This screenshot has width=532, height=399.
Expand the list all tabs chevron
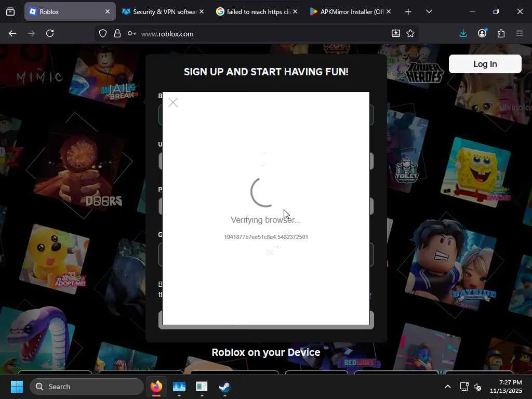429,11
